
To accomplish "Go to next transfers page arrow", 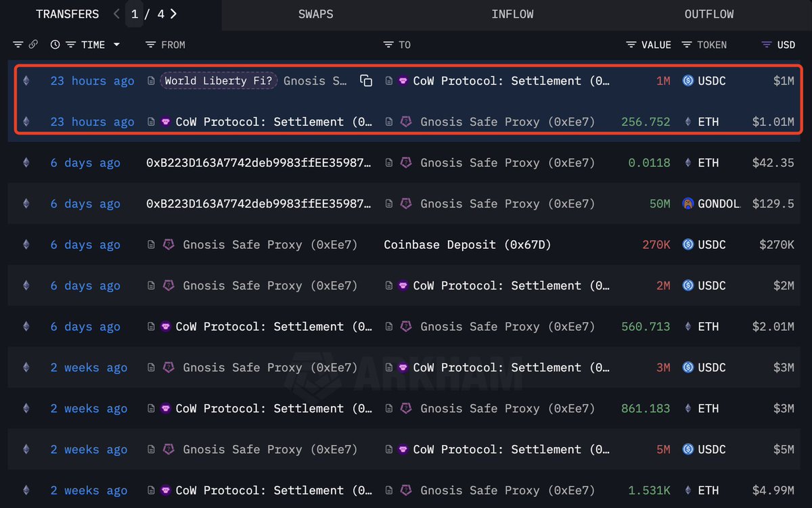I will [174, 14].
